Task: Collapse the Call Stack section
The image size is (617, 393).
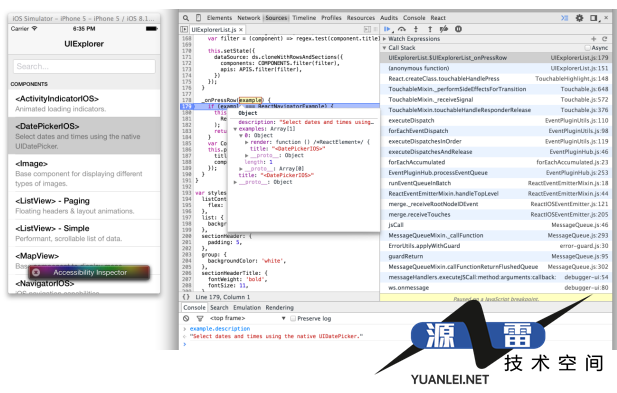Action: (x=384, y=48)
